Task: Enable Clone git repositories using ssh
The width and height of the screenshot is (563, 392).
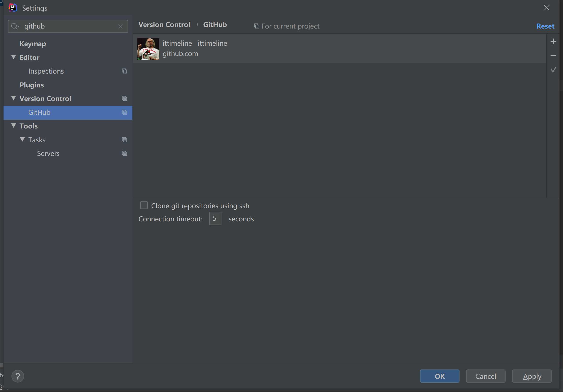Action: tap(144, 205)
